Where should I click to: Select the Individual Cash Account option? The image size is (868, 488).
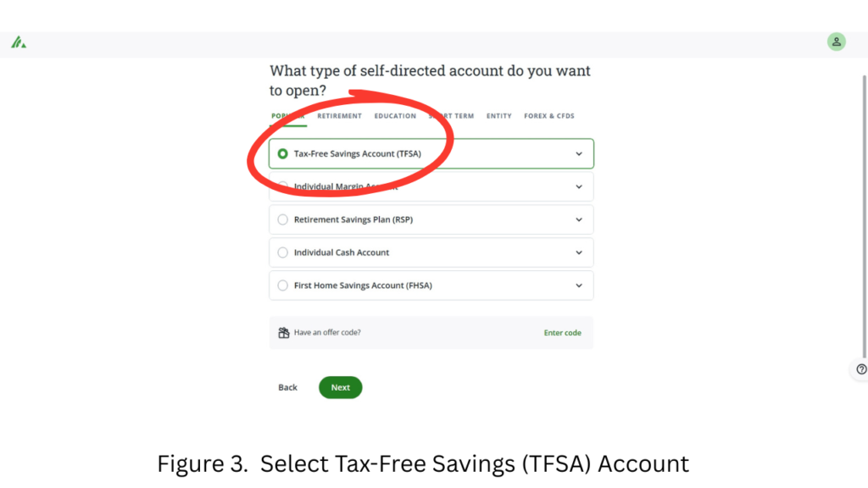[281, 252]
